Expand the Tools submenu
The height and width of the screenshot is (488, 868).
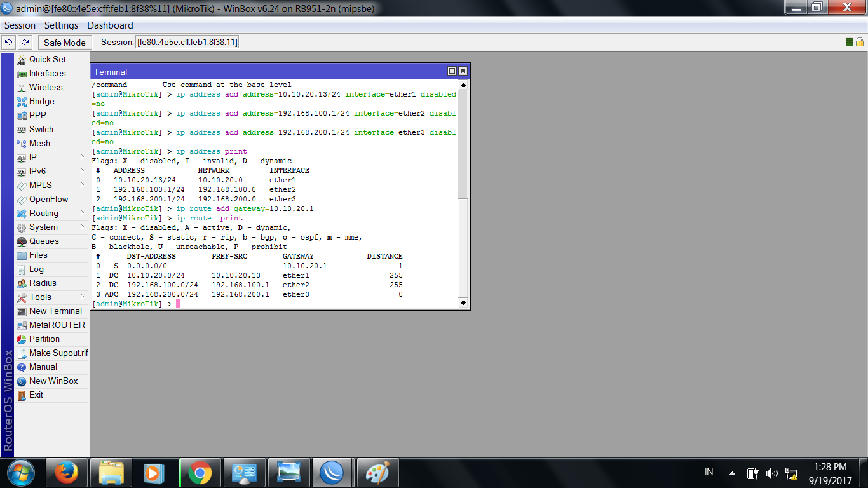(82, 297)
